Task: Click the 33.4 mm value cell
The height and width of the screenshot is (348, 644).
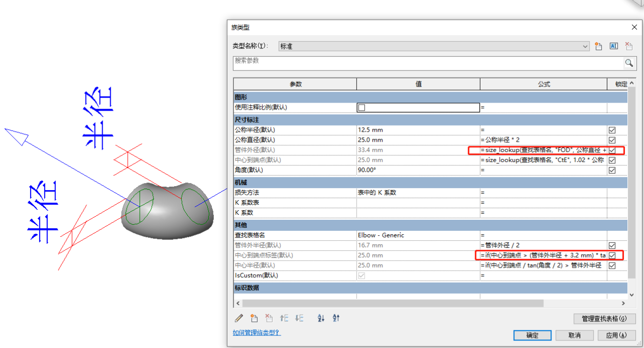Action: pyautogui.click(x=418, y=150)
